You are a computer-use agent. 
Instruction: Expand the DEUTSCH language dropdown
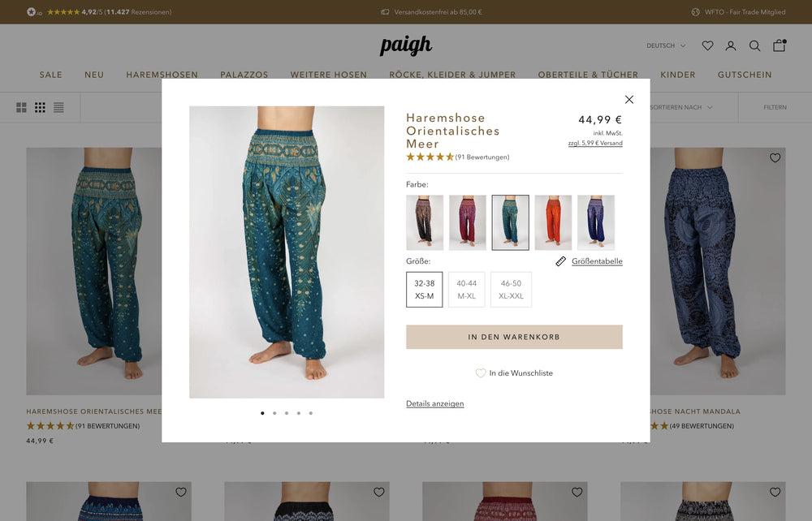click(x=666, y=46)
